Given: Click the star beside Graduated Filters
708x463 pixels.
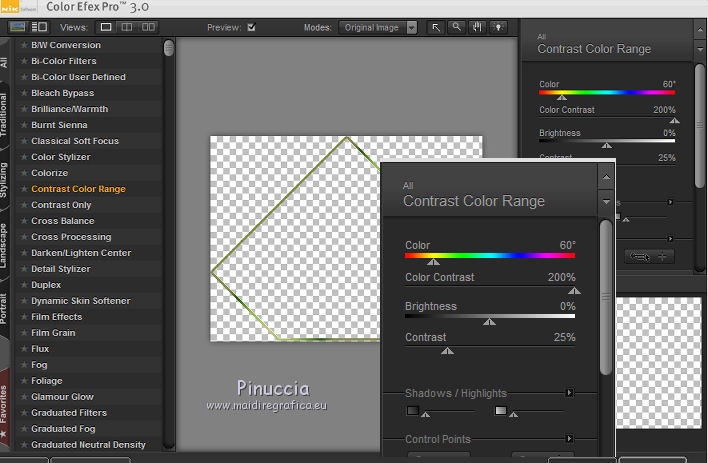Looking at the screenshot, I should [24, 412].
